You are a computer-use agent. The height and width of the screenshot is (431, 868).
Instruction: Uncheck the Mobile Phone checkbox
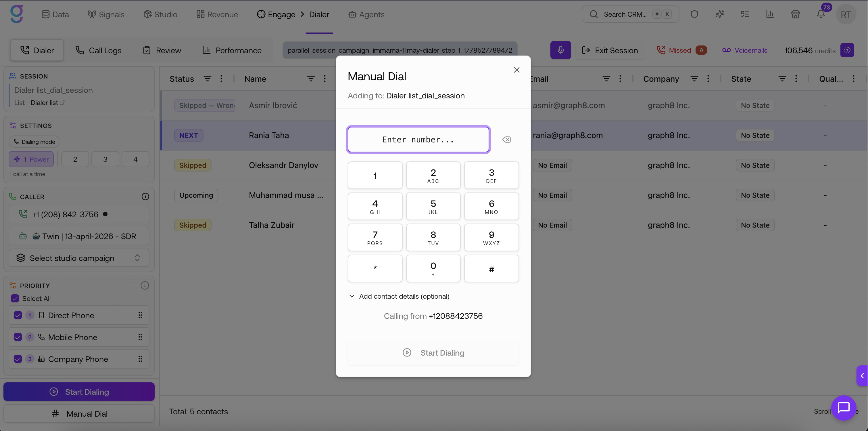[x=18, y=337]
